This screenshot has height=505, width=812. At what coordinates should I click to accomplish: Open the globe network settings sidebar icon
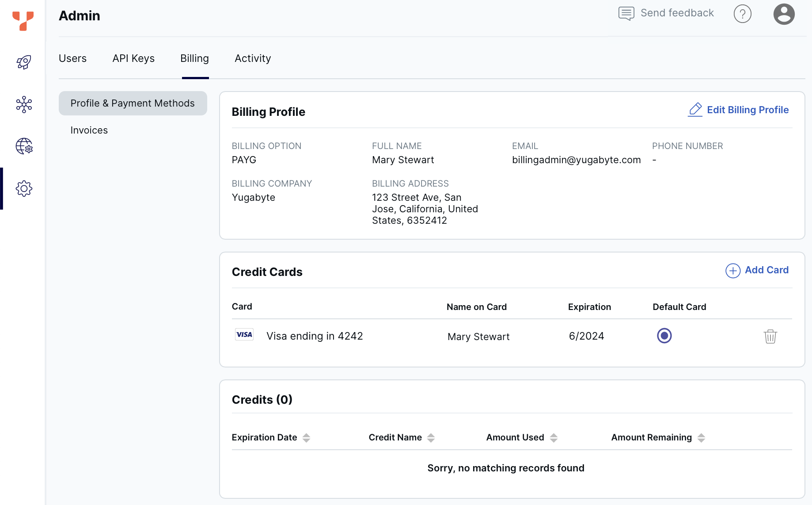click(24, 146)
